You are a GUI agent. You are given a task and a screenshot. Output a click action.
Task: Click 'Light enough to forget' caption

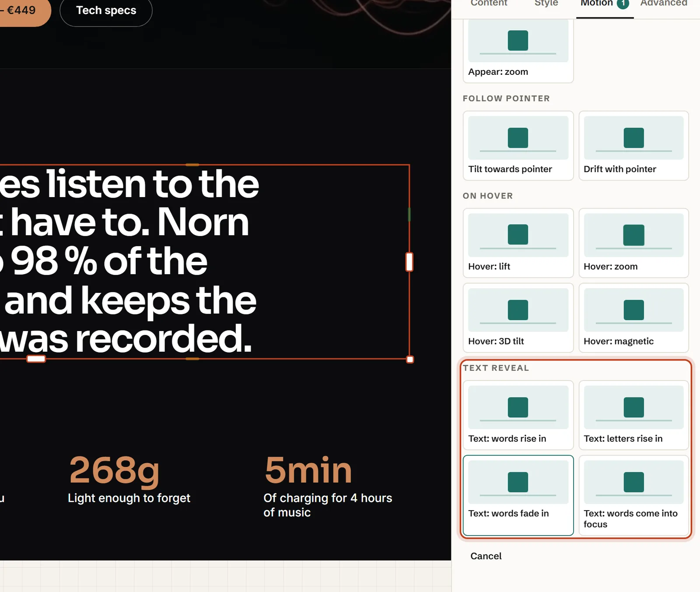pos(129,498)
